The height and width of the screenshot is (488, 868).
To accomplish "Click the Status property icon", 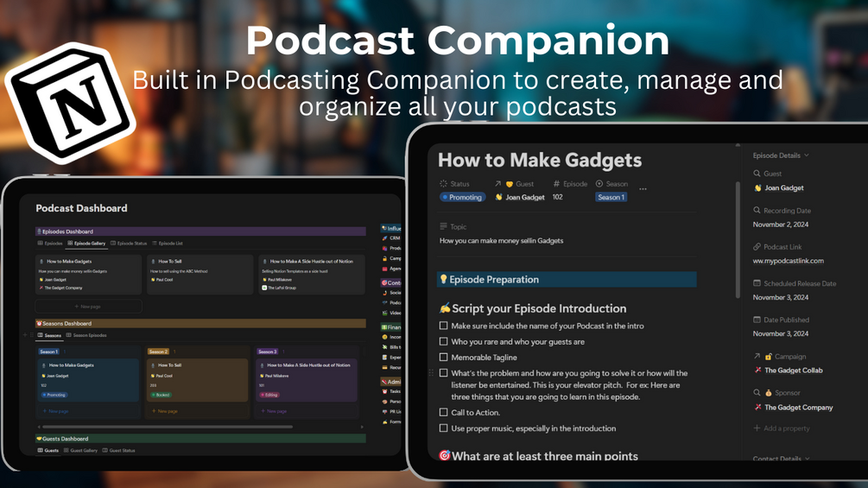I will [x=443, y=184].
